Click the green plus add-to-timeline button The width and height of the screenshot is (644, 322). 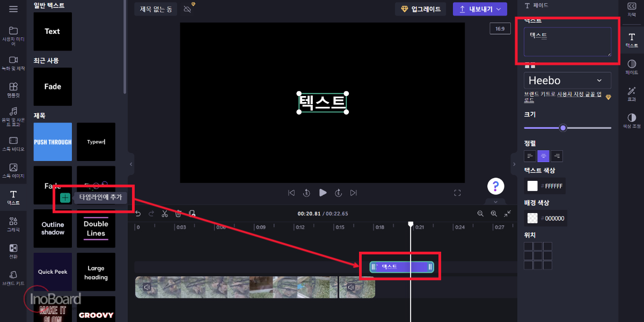[65, 197]
